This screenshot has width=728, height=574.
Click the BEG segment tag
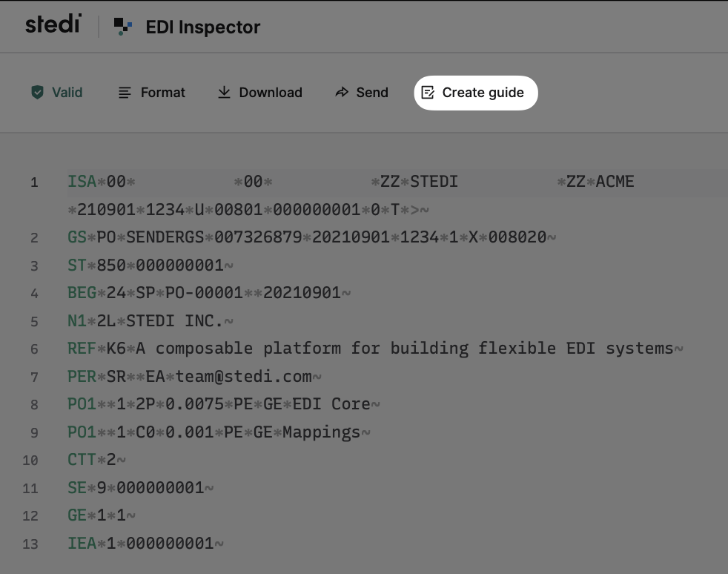point(82,293)
